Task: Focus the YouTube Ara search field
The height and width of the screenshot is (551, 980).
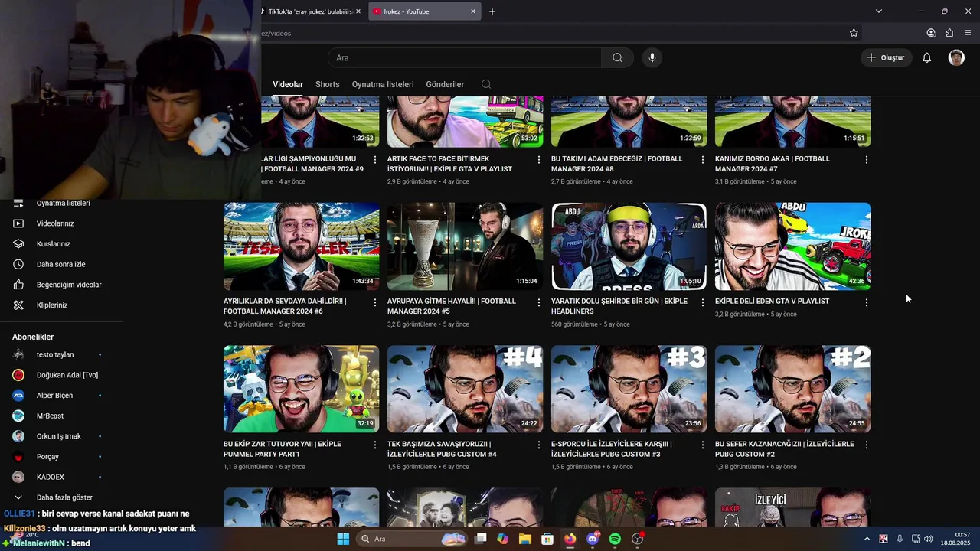Action: coord(465,57)
